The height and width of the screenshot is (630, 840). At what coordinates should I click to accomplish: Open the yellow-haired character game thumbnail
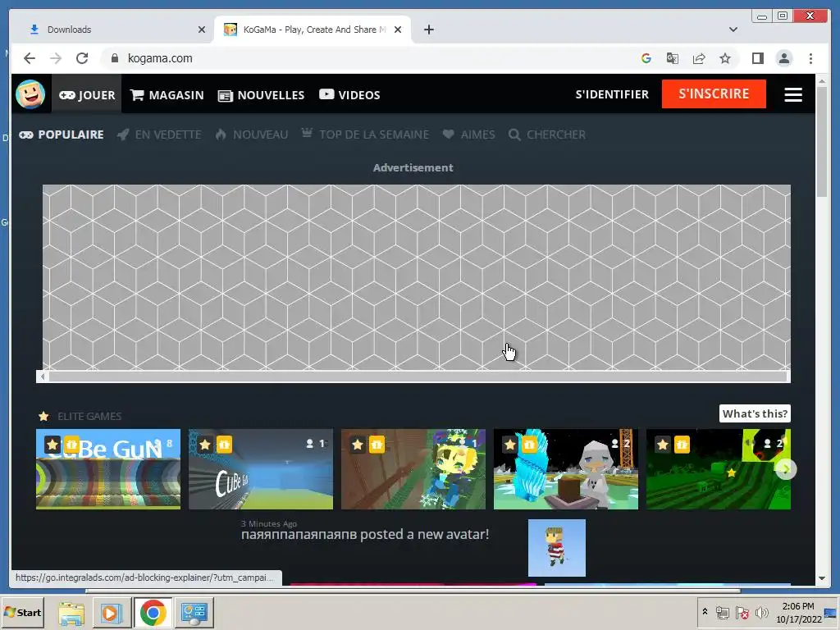413,468
